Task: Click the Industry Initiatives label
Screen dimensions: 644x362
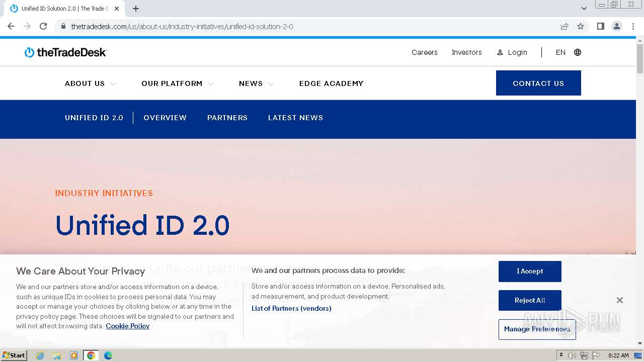Action: point(104,193)
